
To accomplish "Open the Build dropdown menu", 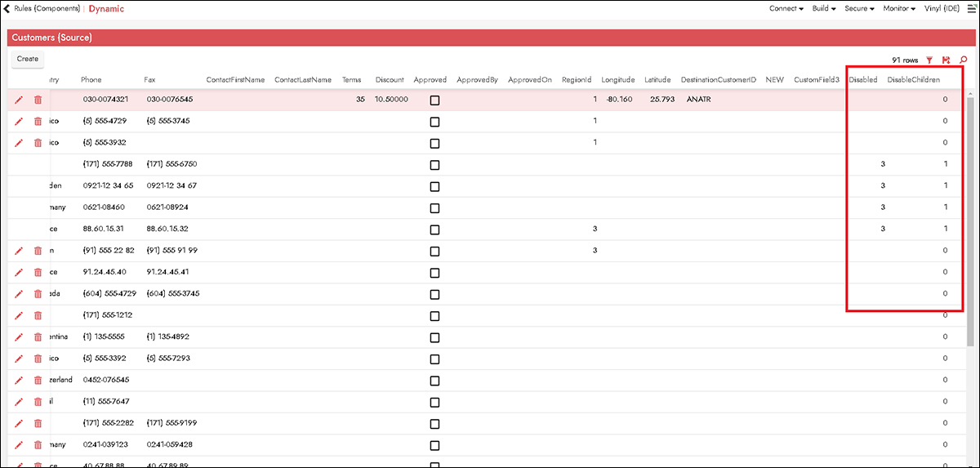I will pos(823,9).
